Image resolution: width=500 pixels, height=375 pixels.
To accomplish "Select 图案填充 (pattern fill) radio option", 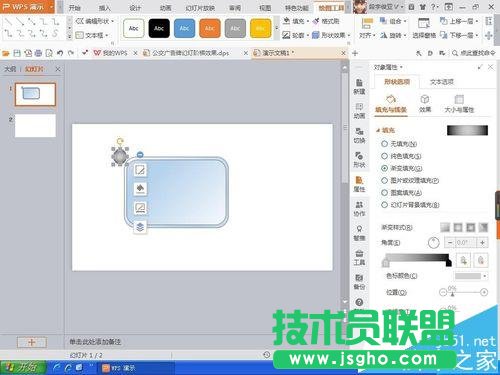I will pos(384,193).
